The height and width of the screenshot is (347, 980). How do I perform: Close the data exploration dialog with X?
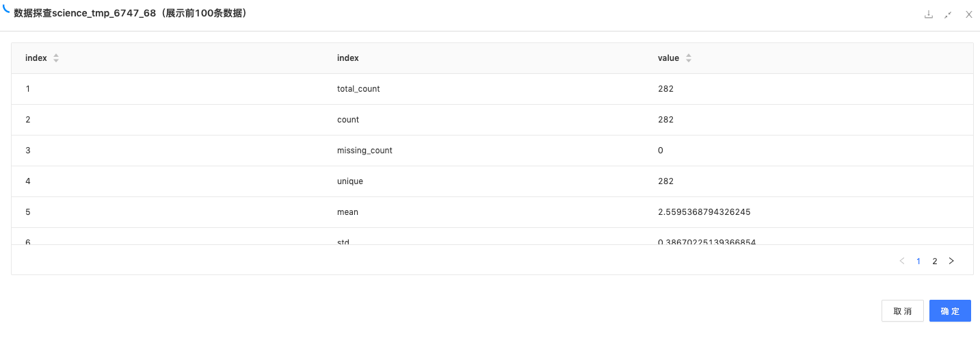pyautogui.click(x=969, y=14)
